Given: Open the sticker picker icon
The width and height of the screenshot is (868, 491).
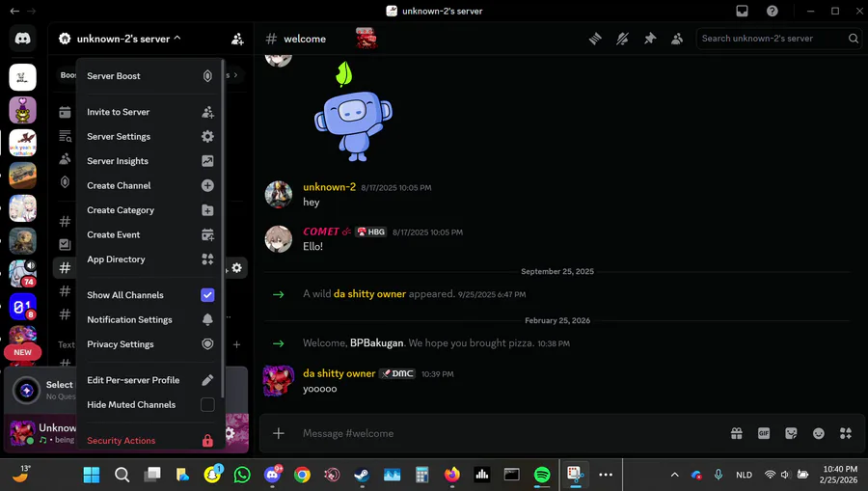Looking at the screenshot, I should [791, 433].
